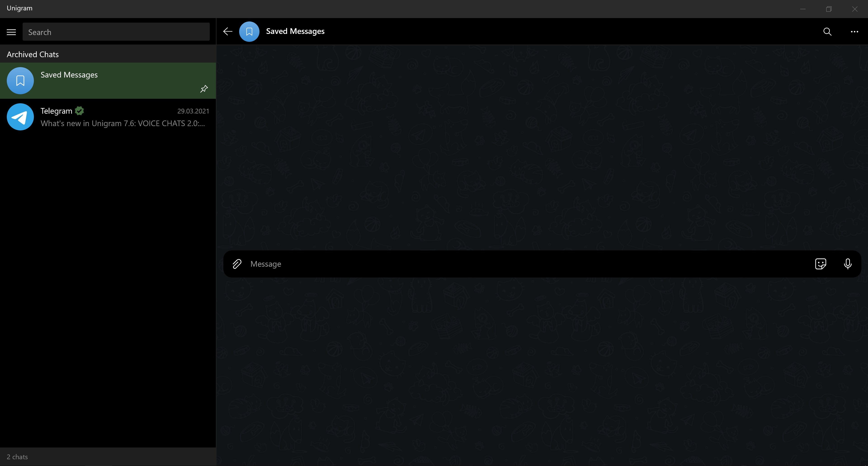The width and height of the screenshot is (868, 466).
Task: Open the attachment paperclip icon
Action: tap(237, 264)
